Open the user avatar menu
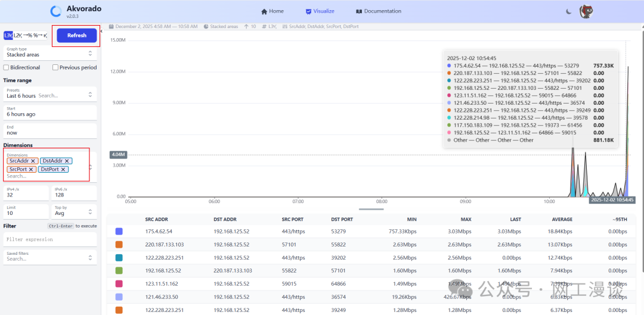 [586, 11]
